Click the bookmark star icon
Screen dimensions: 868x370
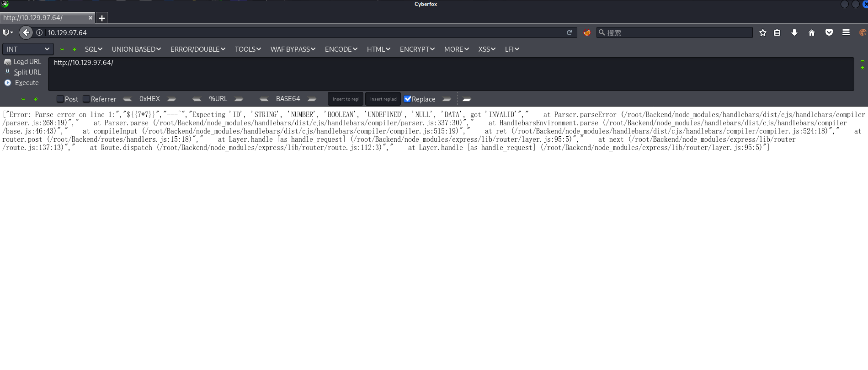[762, 32]
